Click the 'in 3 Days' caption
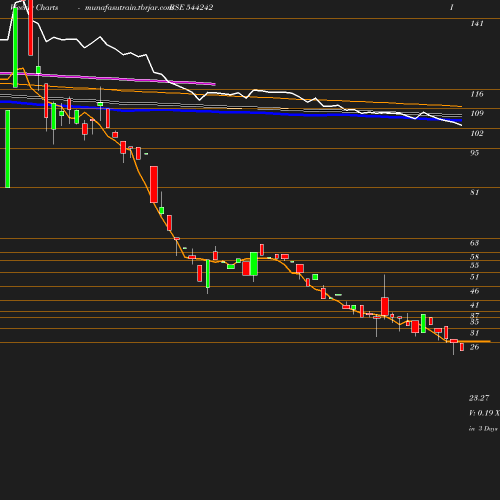500x500 pixels. 483,429
